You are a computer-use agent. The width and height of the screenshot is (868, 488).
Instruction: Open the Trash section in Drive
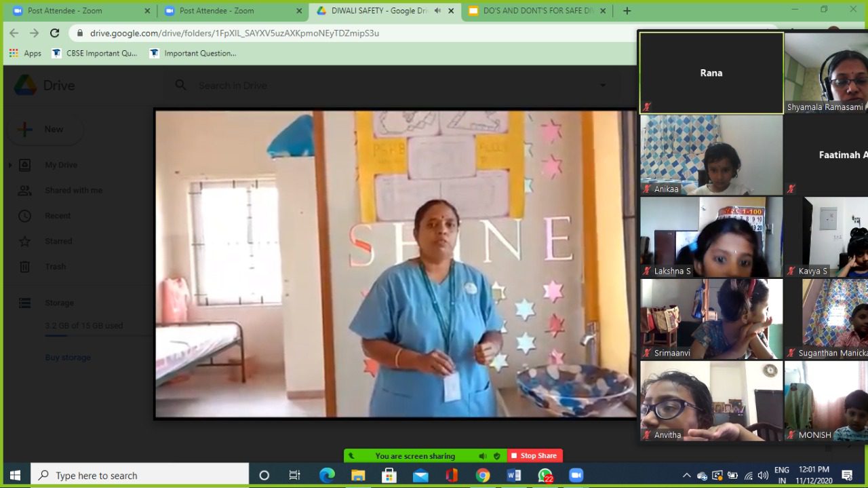click(x=56, y=267)
